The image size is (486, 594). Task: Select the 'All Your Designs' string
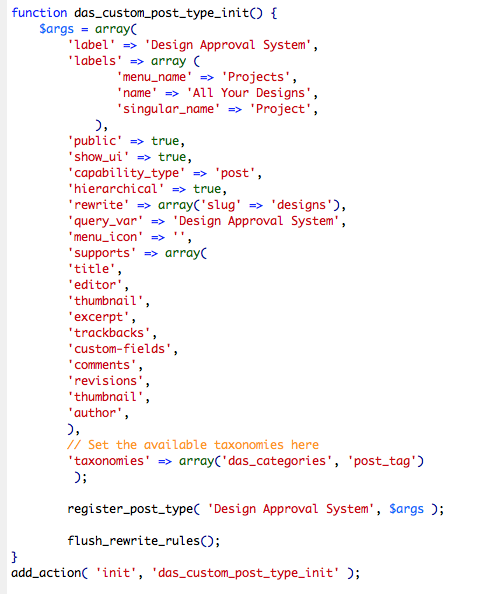click(x=249, y=93)
